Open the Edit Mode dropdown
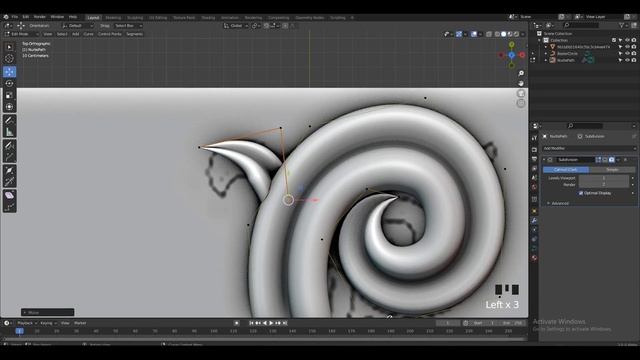Viewport: 640px width, 360px height. (x=21, y=34)
